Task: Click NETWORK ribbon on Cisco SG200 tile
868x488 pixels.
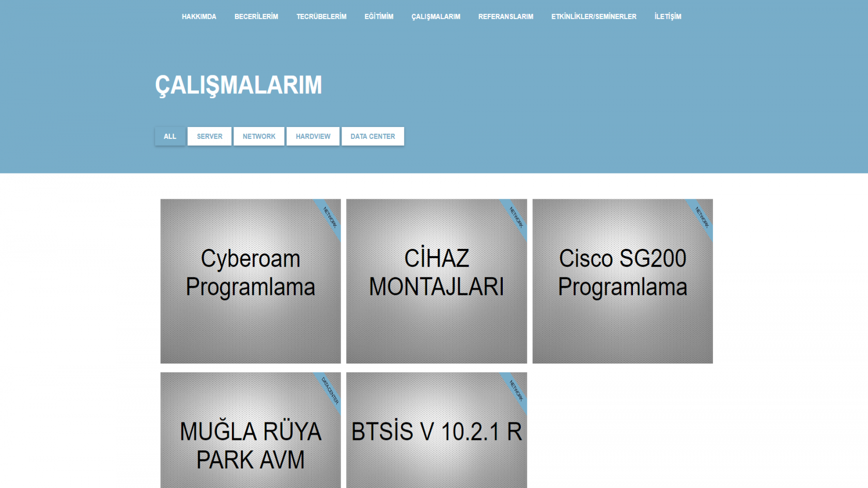Action: point(702,217)
